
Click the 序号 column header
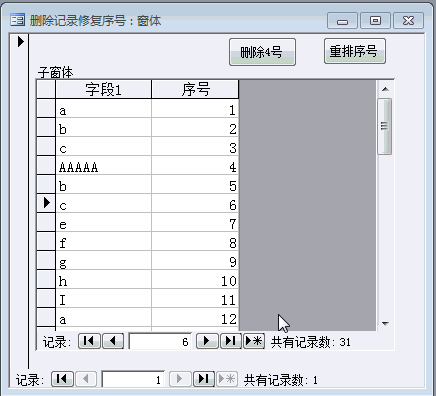(x=195, y=89)
